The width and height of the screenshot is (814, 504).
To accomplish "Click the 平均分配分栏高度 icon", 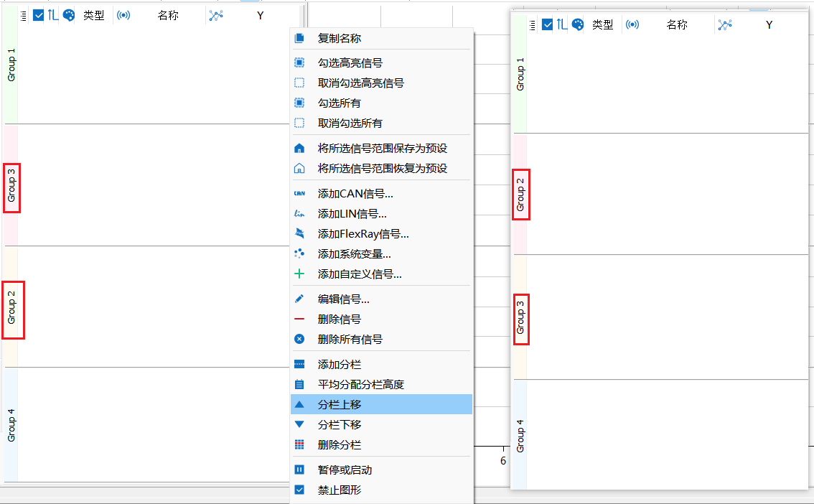I will point(299,385).
